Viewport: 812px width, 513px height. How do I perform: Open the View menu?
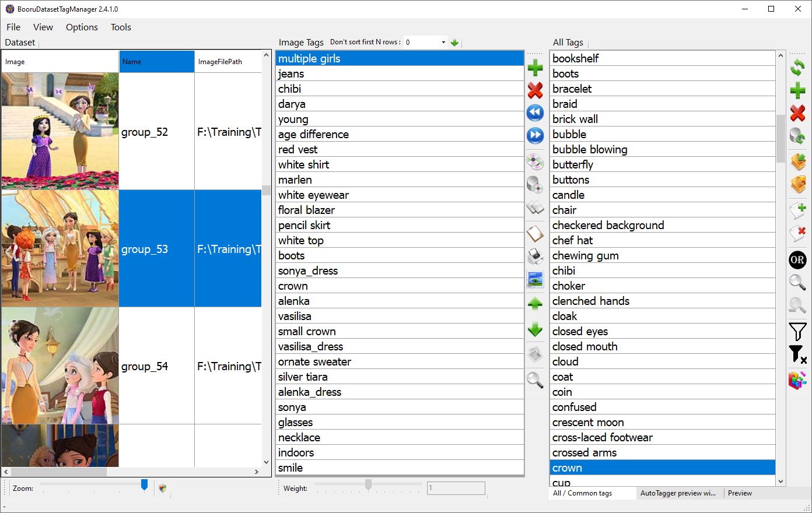[x=43, y=27]
